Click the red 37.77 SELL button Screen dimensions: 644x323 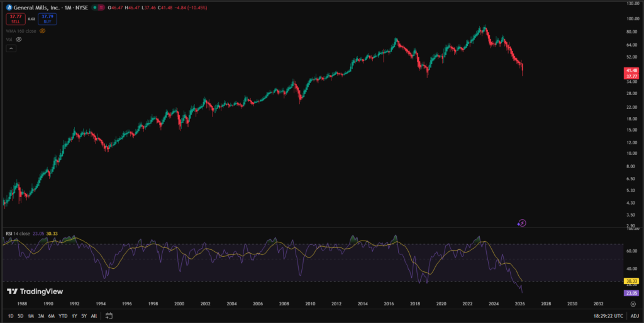[16, 19]
